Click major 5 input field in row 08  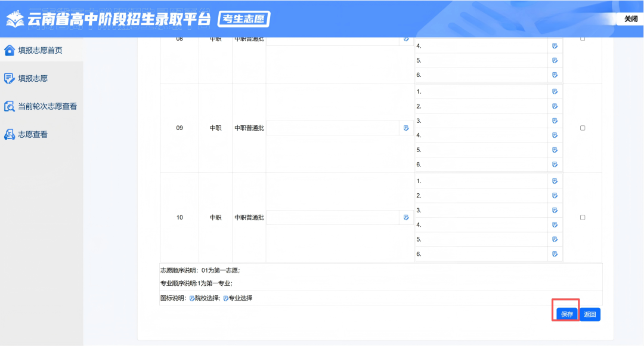(481, 60)
